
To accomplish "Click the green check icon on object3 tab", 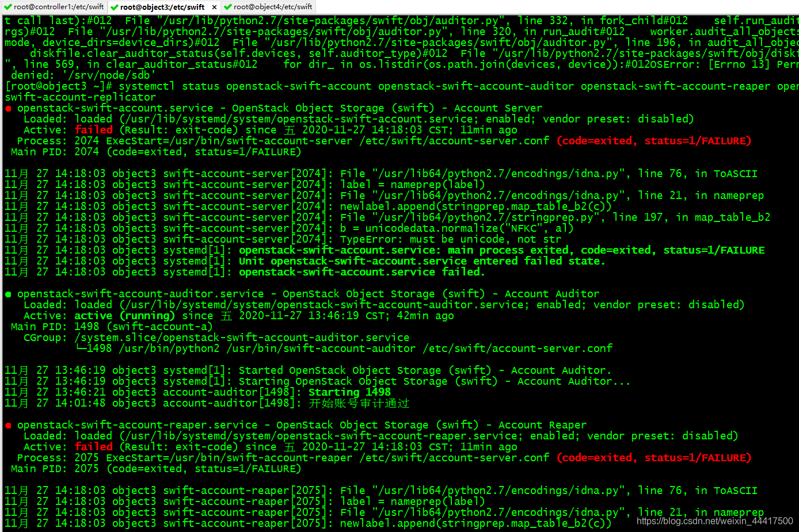I will (114, 7).
